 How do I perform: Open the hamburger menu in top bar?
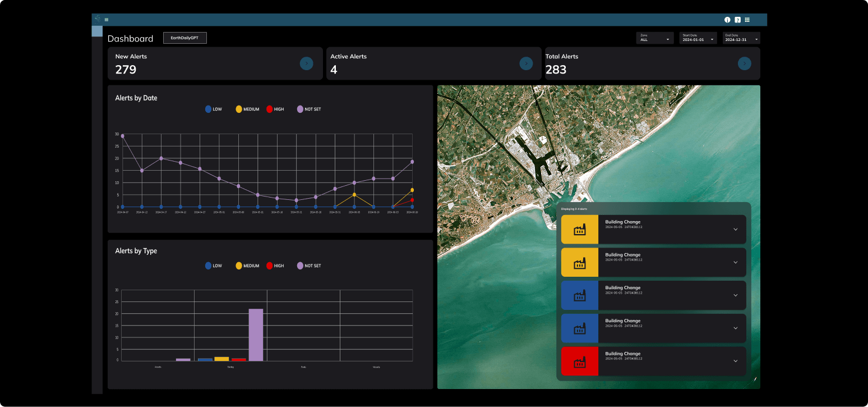107,20
